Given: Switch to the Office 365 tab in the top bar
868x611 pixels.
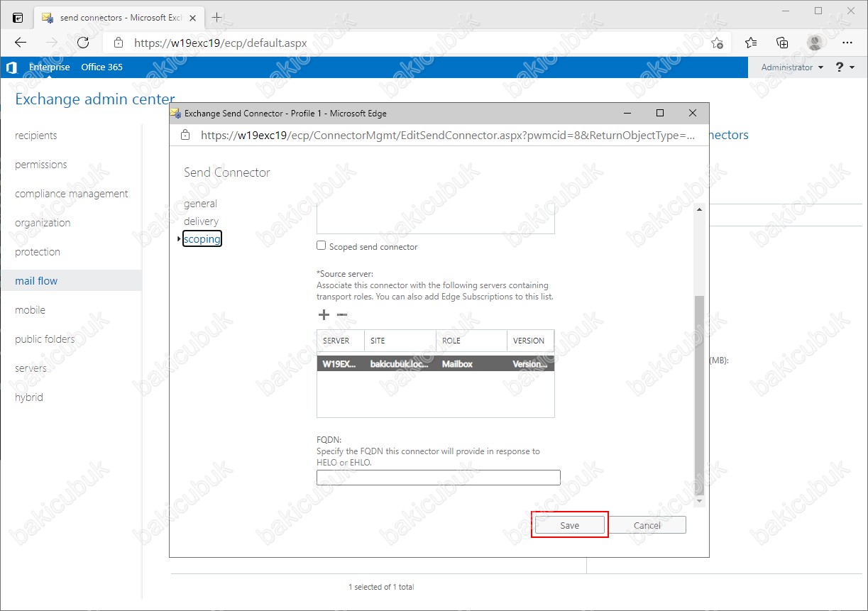Looking at the screenshot, I should [x=101, y=67].
